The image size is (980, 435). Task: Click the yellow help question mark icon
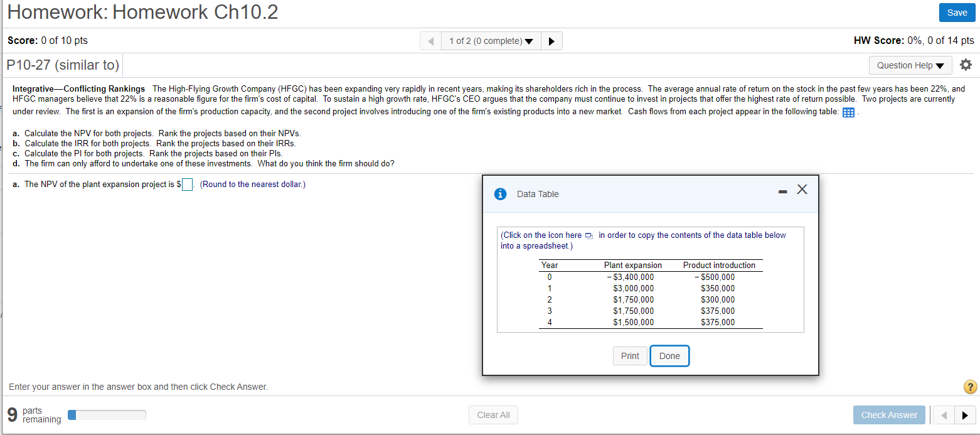(x=970, y=387)
